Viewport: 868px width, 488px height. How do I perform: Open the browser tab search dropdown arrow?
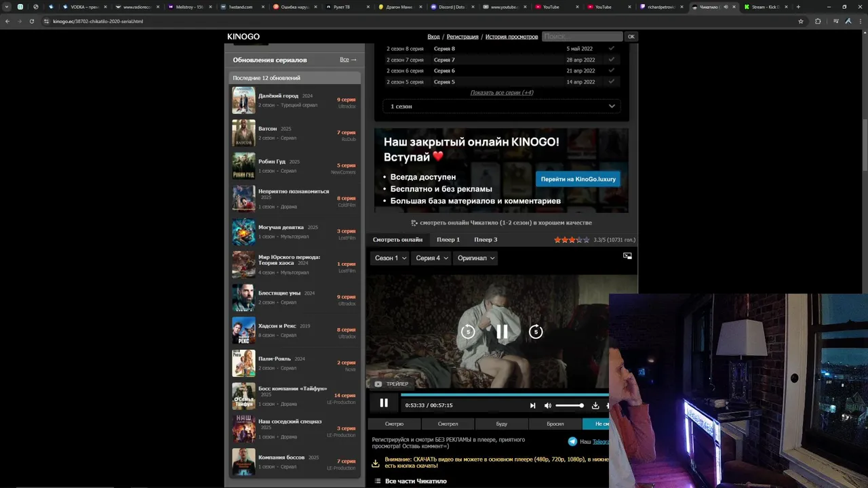6,7
